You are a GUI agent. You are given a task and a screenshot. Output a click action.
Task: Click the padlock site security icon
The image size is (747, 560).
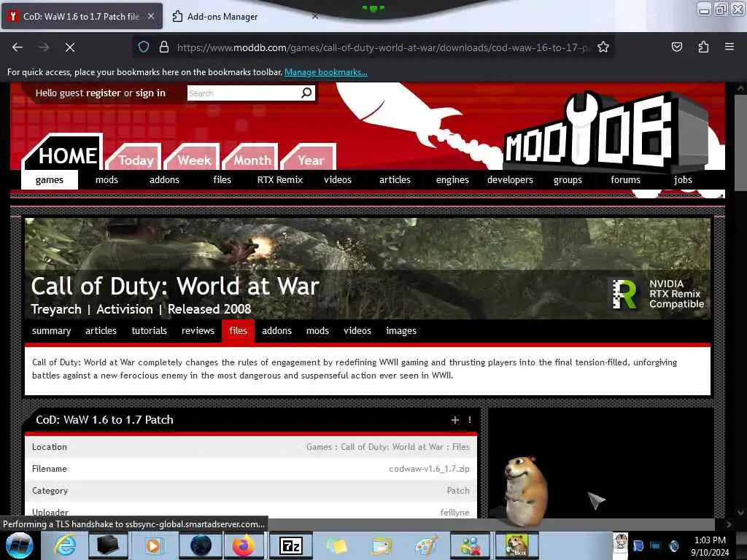click(164, 47)
